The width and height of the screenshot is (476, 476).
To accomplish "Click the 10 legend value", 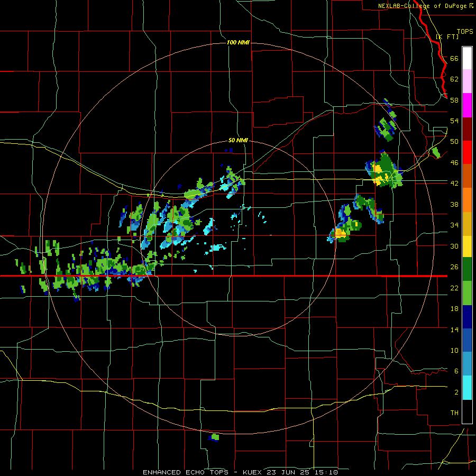I will [454, 350].
